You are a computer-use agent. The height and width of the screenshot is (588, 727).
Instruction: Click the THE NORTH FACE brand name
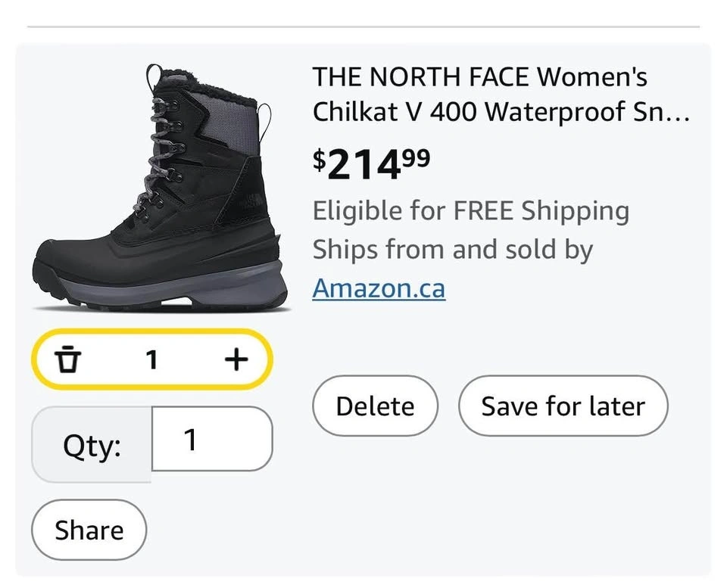pos(422,76)
